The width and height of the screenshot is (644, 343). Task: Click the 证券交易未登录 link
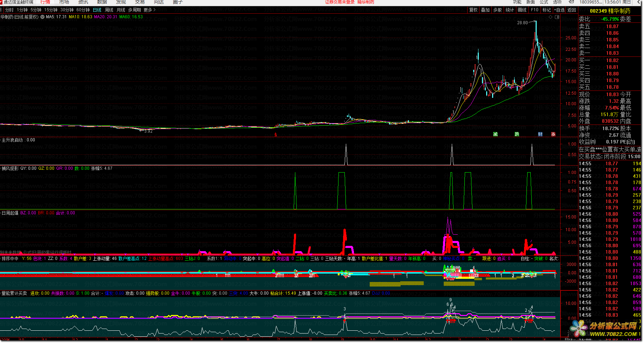click(x=340, y=2)
